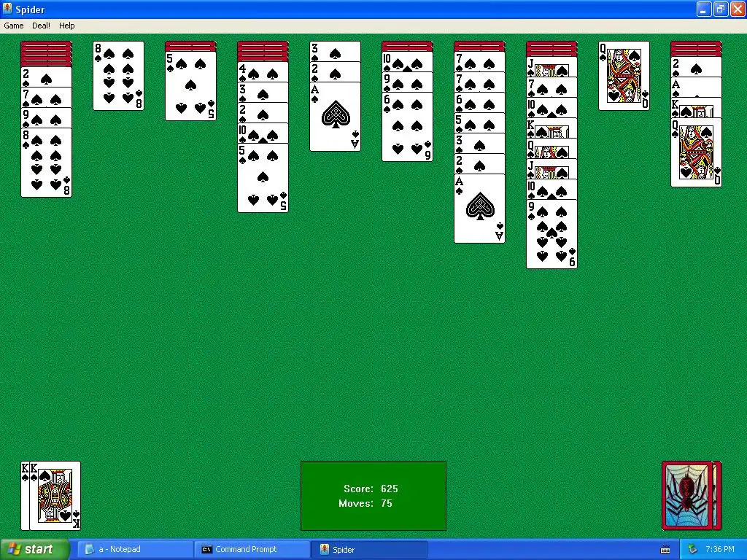Click the 9 of spades in sixth column
This screenshot has width=747, height=560.
coord(407,82)
